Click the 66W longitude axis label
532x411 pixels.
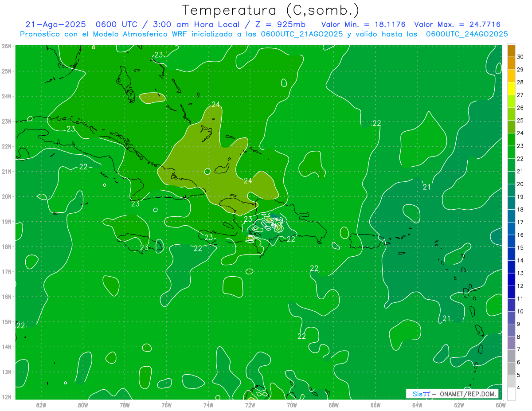pos(376,405)
